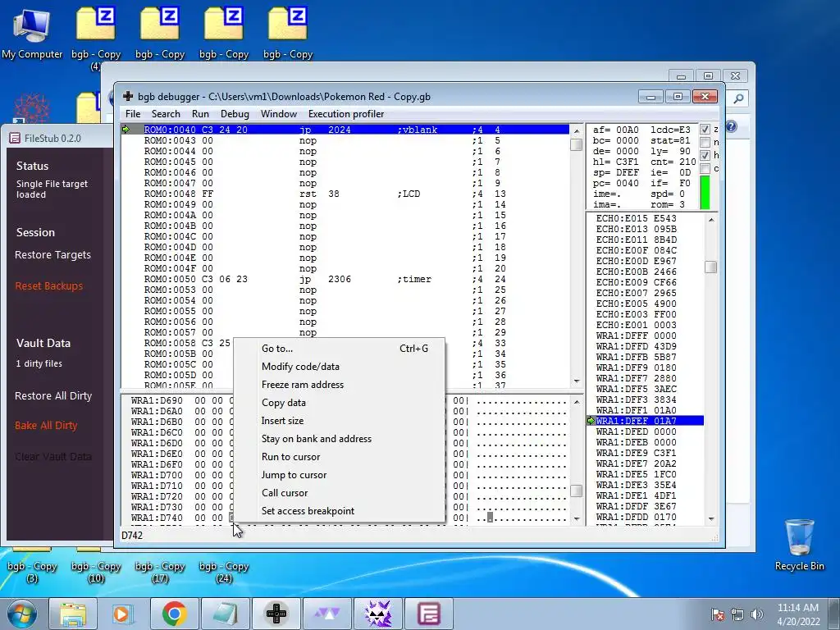The image size is (840, 630).
Task: Open the Run menu
Action: (200, 113)
